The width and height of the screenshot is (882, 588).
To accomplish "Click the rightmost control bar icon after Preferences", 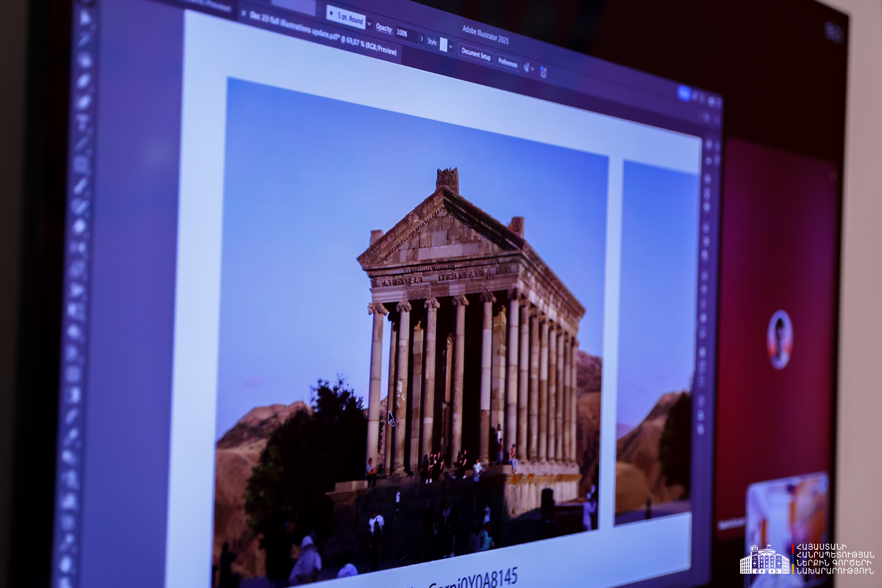I will click(543, 72).
